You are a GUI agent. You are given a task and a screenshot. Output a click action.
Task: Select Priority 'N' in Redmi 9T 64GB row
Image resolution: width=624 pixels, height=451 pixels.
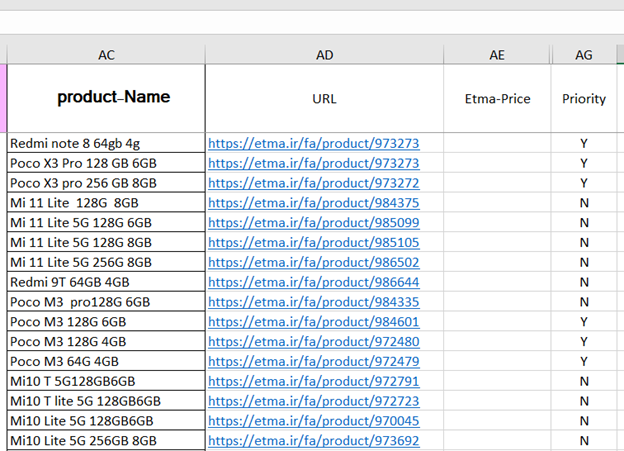coord(584,282)
